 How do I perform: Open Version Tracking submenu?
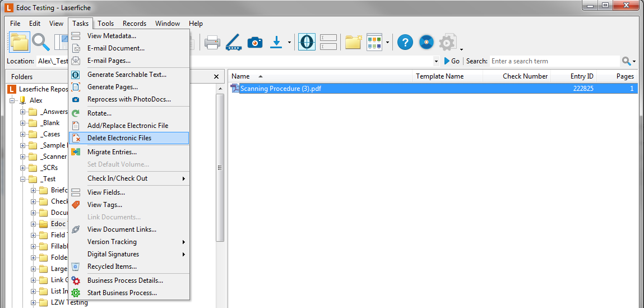pos(129,242)
